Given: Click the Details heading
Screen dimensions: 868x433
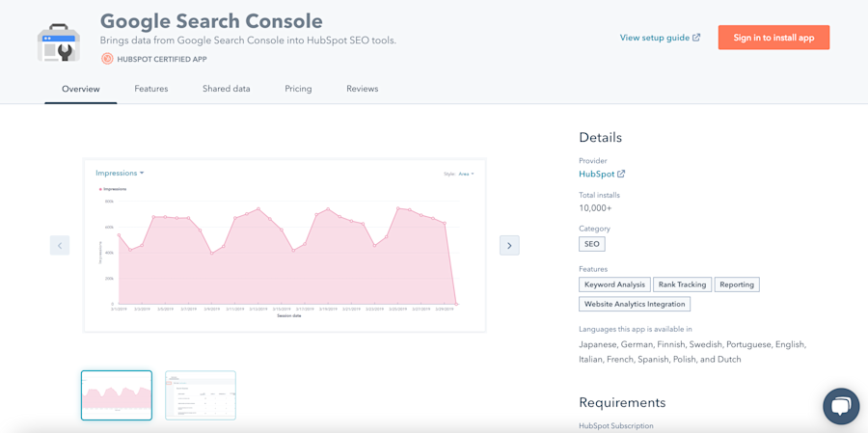Looking at the screenshot, I should [600, 137].
